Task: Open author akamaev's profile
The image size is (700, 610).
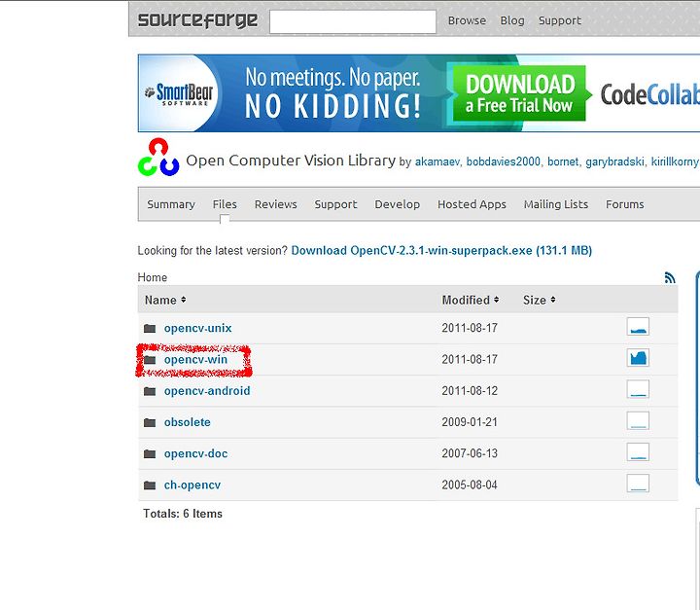Action: (437, 161)
